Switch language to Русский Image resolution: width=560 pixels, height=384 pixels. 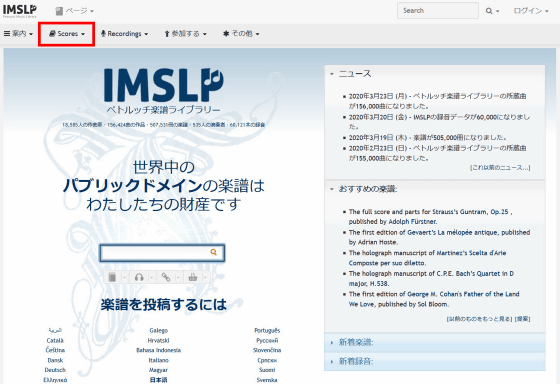pyautogui.click(x=267, y=341)
